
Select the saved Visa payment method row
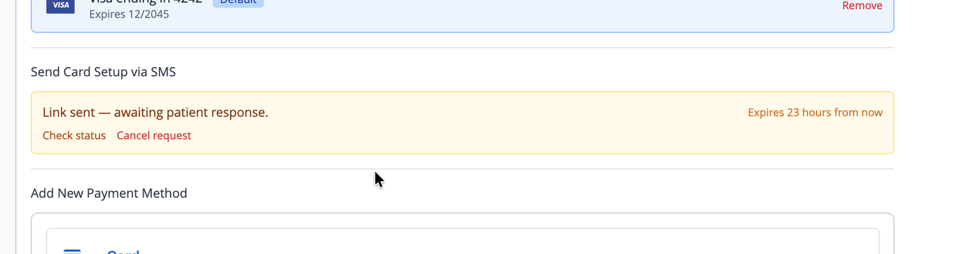(462, 14)
